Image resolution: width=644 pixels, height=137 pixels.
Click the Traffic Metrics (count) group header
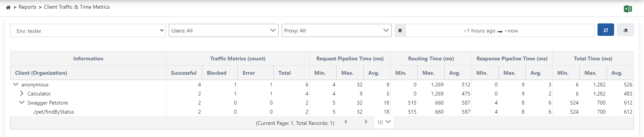point(238,58)
